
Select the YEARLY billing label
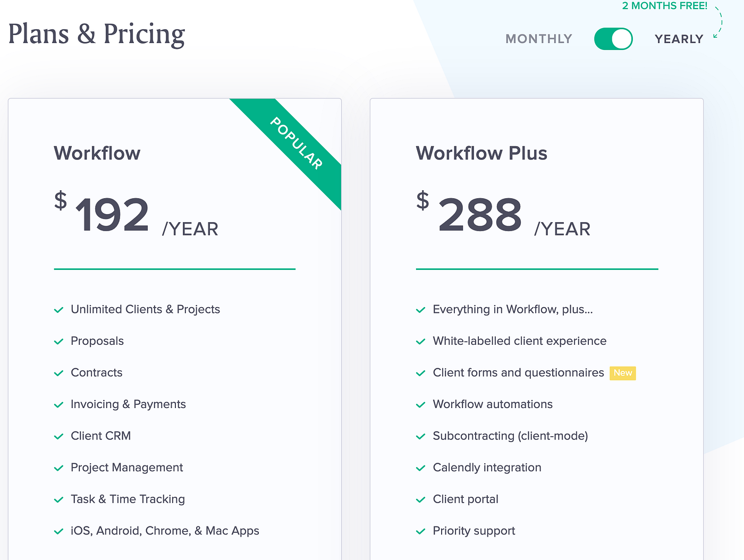679,39
